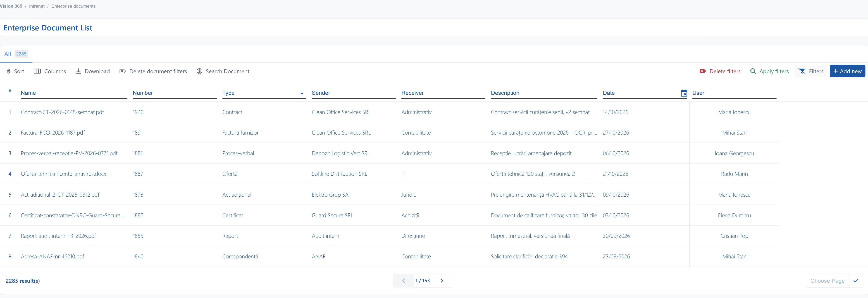Click the Receiver column filter field

443,93
